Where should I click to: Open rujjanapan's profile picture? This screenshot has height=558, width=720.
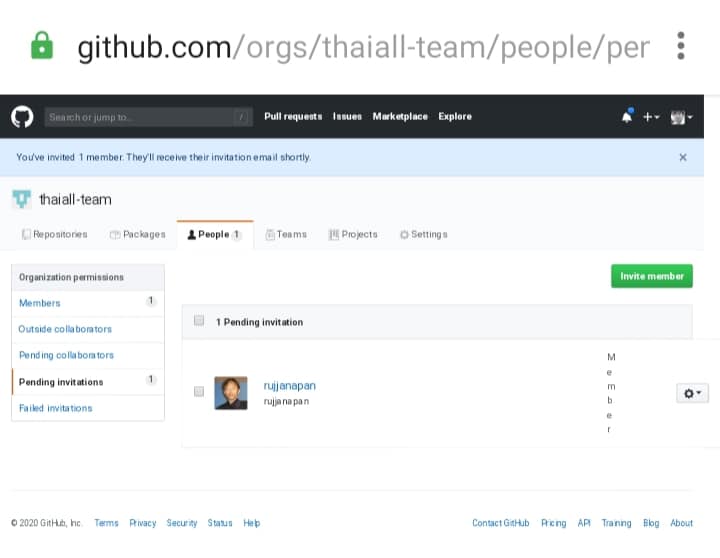pos(231,392)
